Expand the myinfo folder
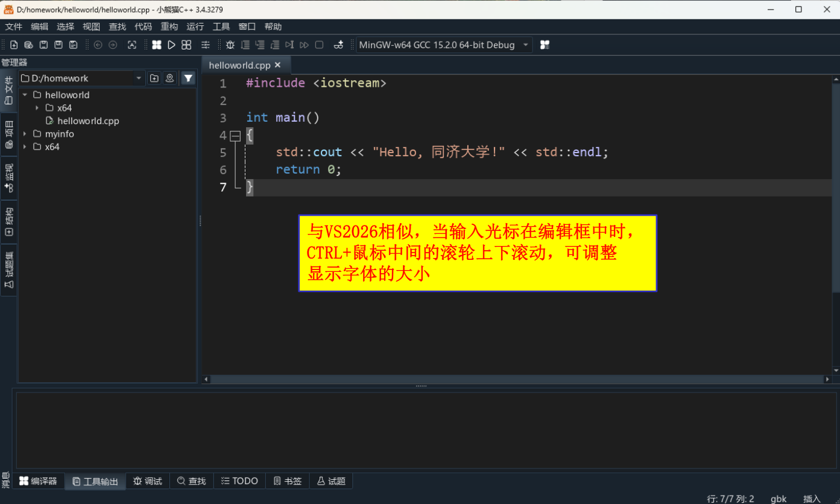 25,134
